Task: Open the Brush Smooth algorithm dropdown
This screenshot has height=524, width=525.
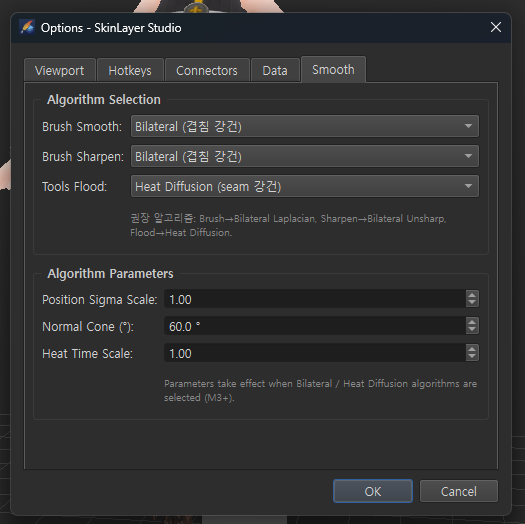Action: click(304, 126)
